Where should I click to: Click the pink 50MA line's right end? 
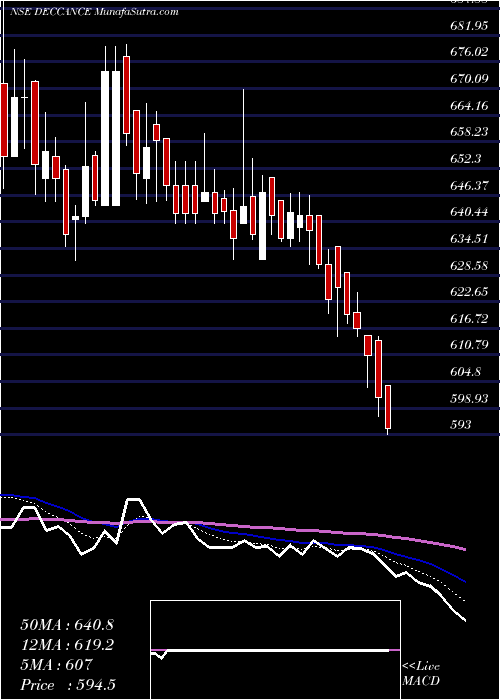coord(465,549)
